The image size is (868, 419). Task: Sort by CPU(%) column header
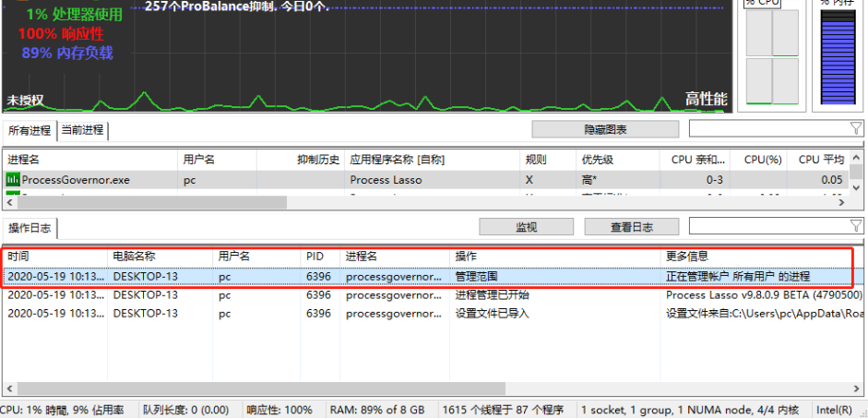[x=758, y=160]
